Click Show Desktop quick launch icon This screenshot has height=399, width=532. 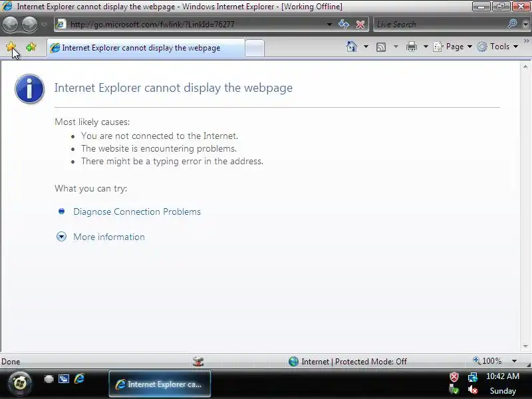coord(49,379)
